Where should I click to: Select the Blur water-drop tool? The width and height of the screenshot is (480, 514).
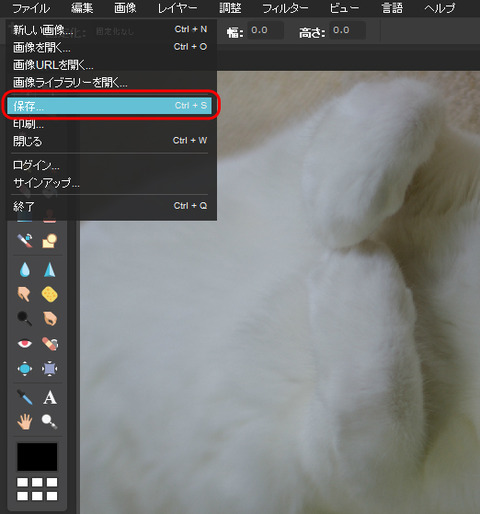click(25, 269)
